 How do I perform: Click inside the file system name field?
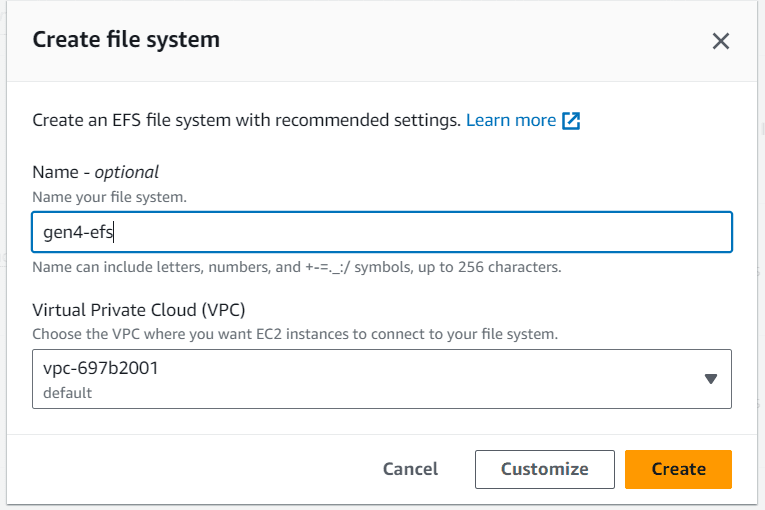(382, 232)
